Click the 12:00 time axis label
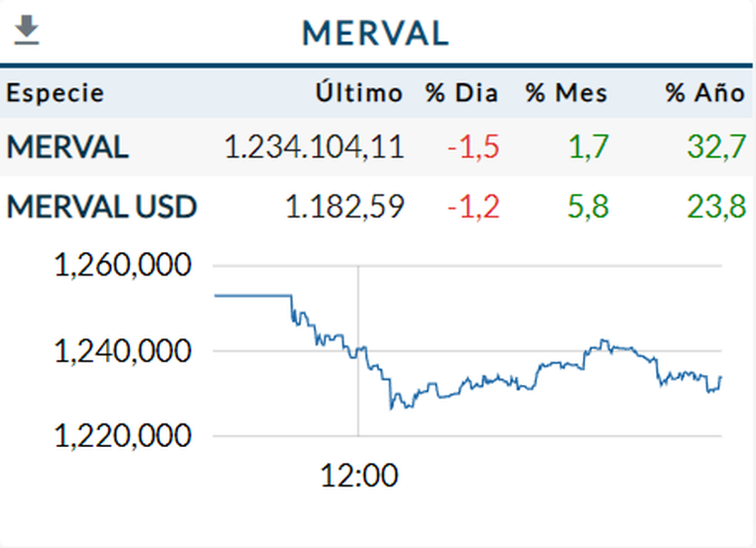 359,476
